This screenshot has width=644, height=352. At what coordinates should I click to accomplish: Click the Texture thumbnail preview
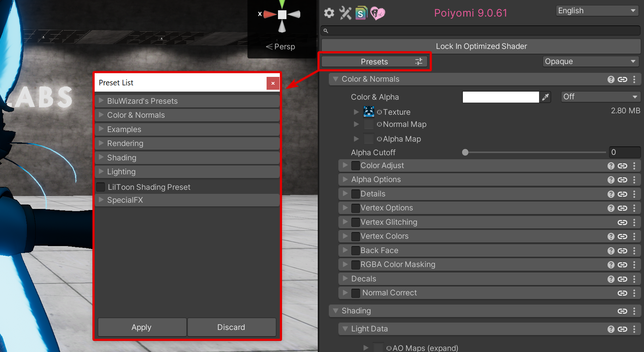[369, 111]
